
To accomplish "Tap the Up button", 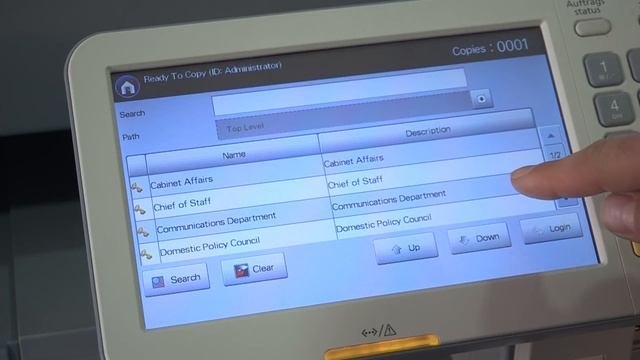I will tap(406, 248).
